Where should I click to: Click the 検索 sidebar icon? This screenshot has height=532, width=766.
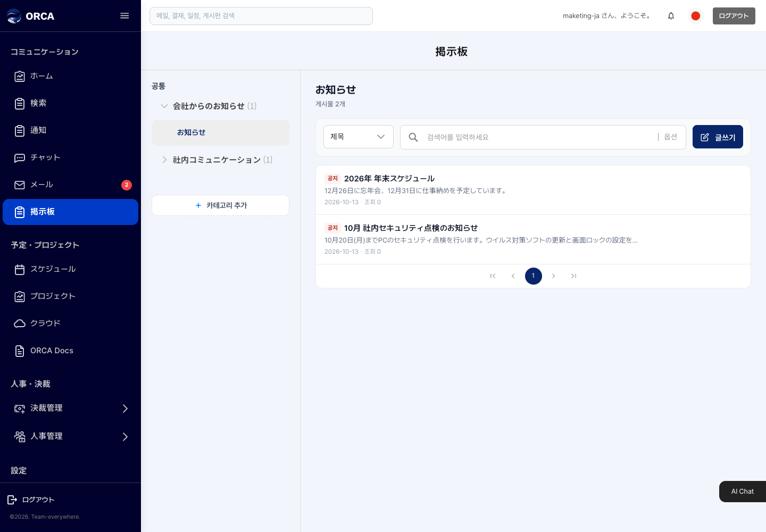(20, 103)
